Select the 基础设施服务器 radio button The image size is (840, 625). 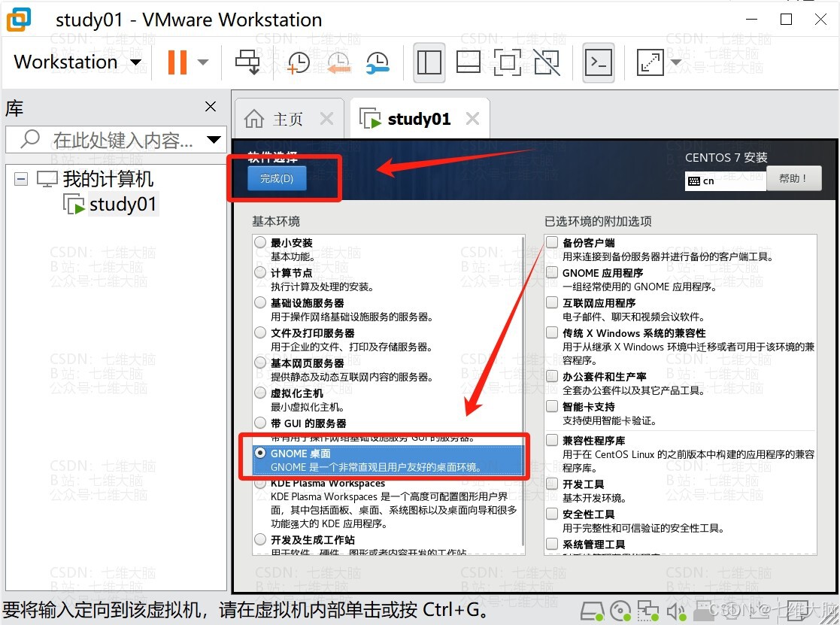tap(260, 302)
